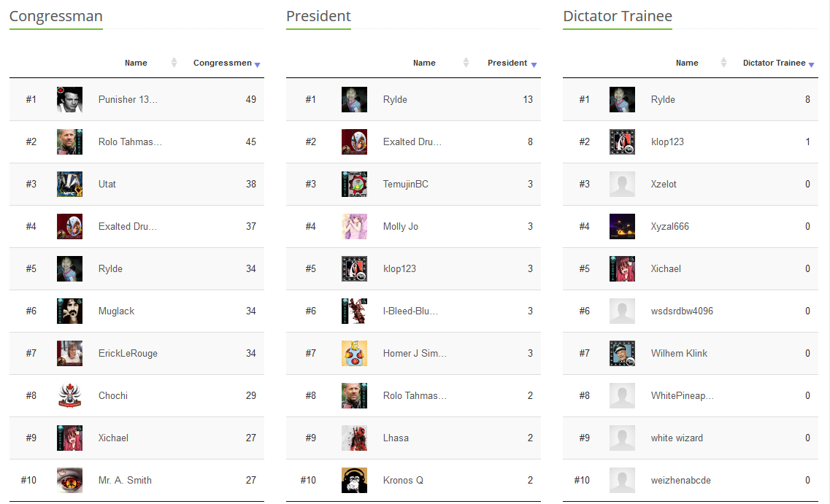Sort President table by Name arrows
The height and width of the screenshot is (504, 830).
[x=466, y=63]
